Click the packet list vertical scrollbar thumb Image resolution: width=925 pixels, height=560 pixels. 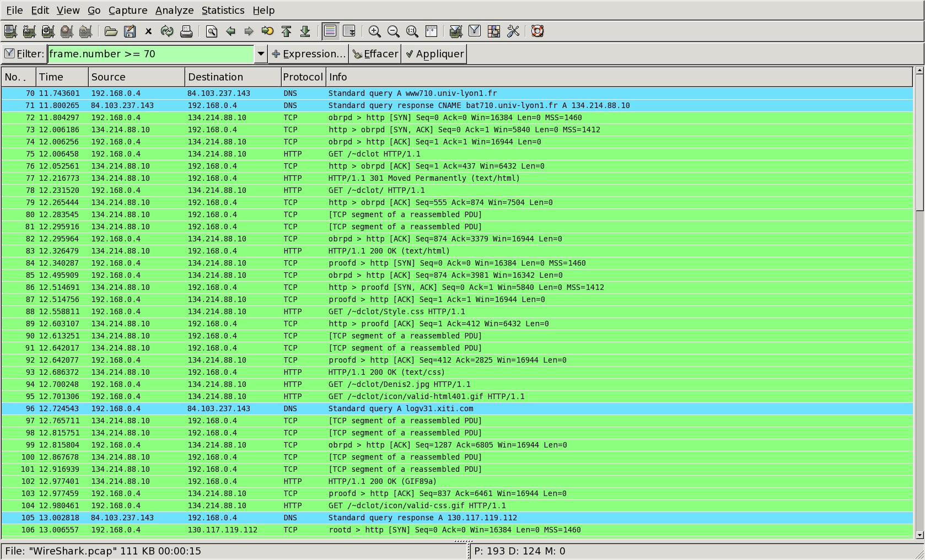[919, 142]
